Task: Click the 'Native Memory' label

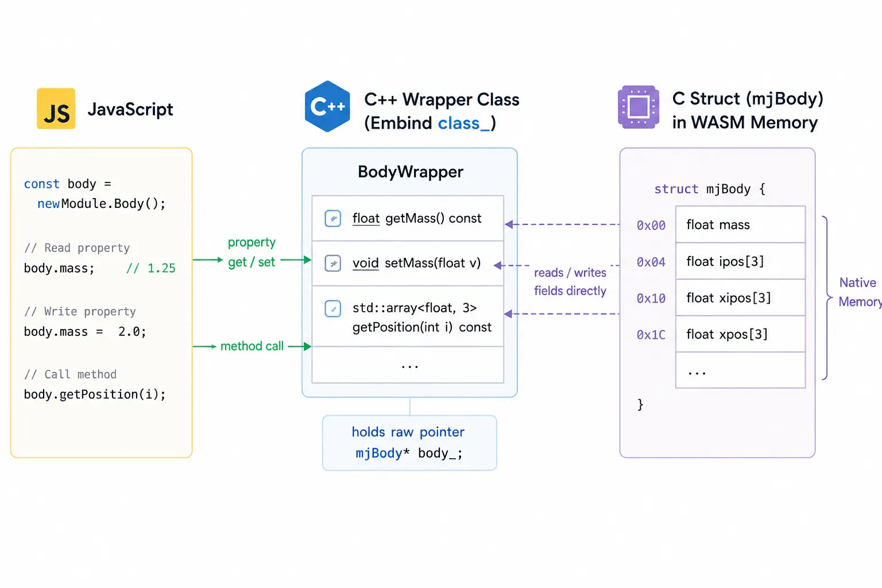Action: pyautogui.click(x=860, y=292)
